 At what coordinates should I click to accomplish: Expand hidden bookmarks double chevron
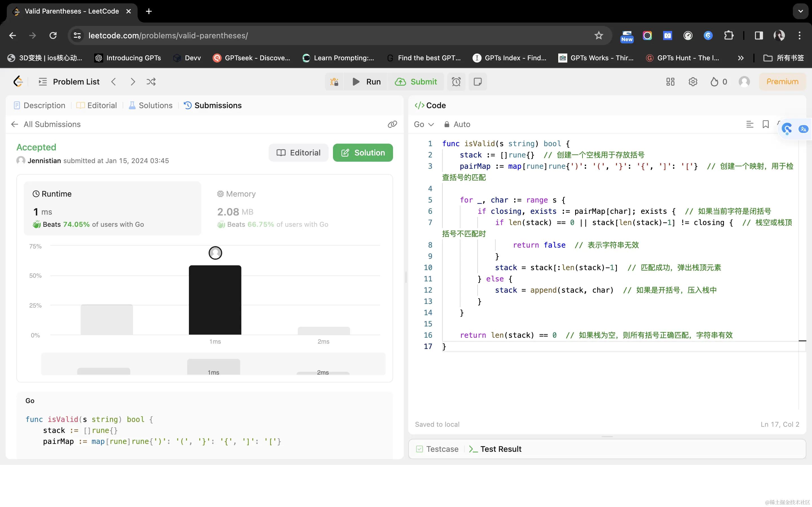pyautogui.click(x=741, y=58)
